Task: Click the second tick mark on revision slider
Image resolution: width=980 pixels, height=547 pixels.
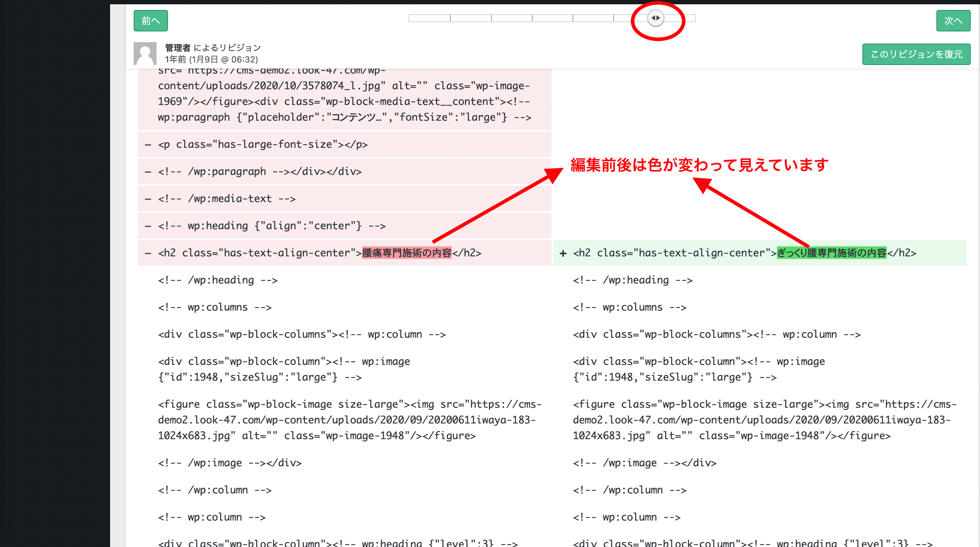Action: coord(491,18)
